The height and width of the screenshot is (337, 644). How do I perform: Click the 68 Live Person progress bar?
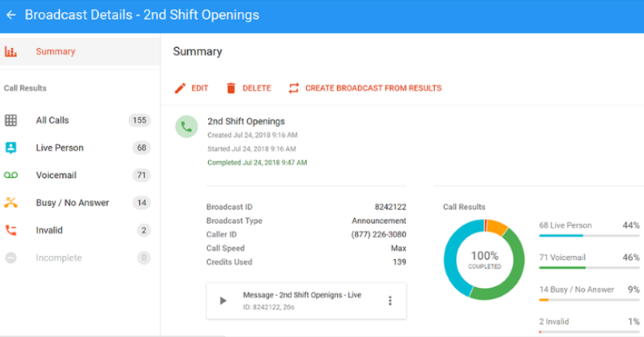point(589,235)
